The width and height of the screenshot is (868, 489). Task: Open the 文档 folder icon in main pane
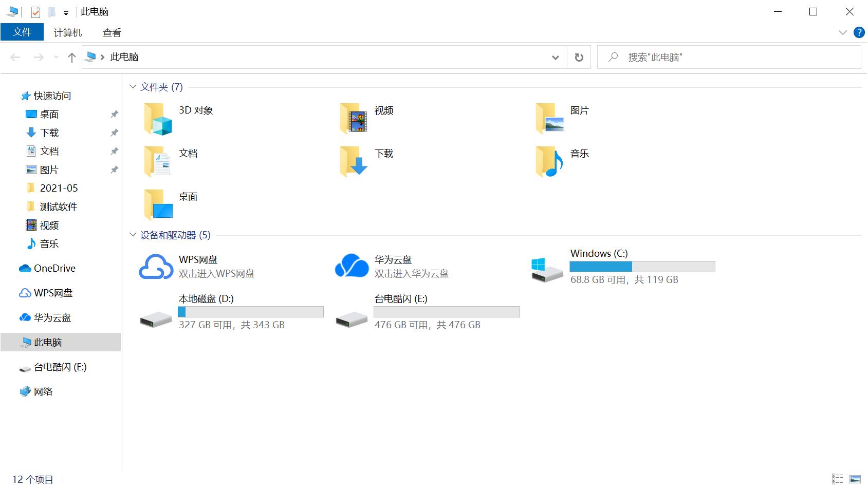[157, 162]
